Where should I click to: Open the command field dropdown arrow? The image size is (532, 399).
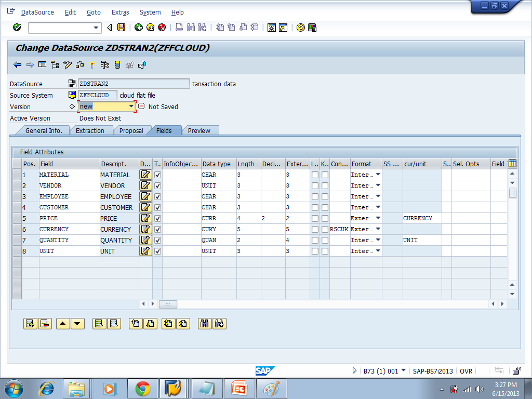pos(96,28)
